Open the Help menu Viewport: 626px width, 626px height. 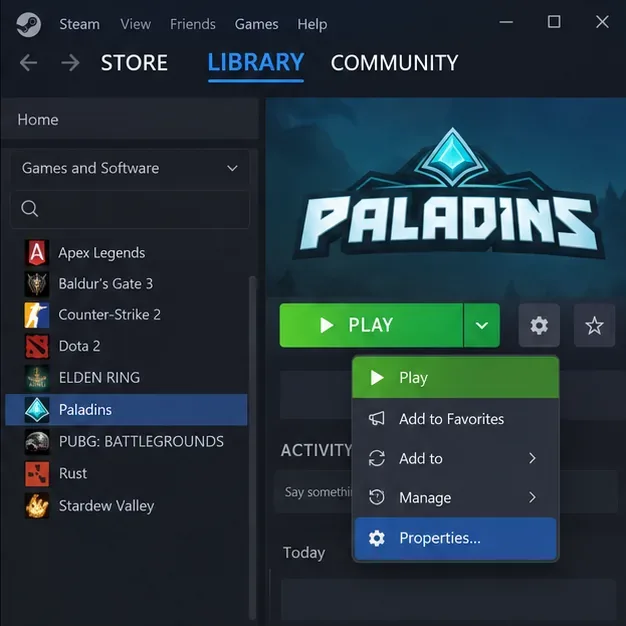pos(312,24)
